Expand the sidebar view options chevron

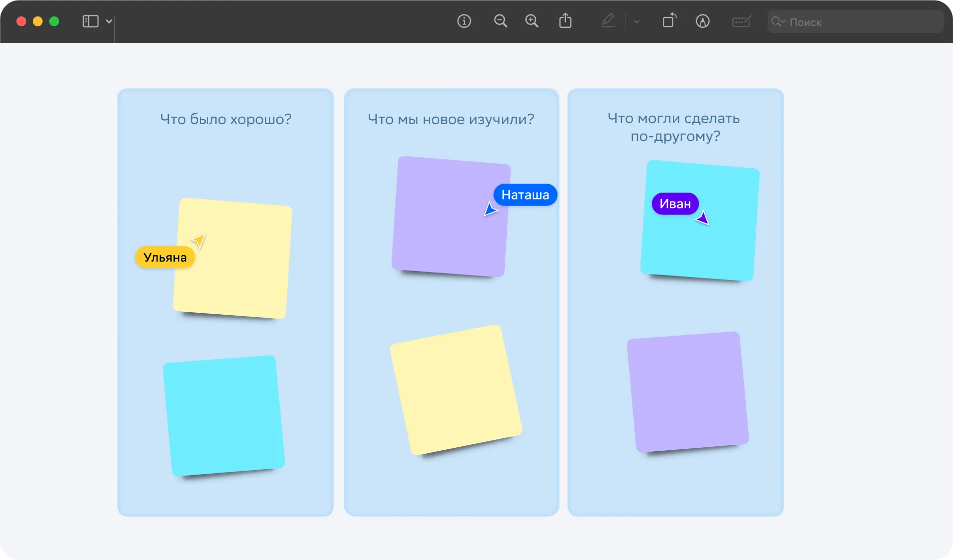(x=109, y=21)
